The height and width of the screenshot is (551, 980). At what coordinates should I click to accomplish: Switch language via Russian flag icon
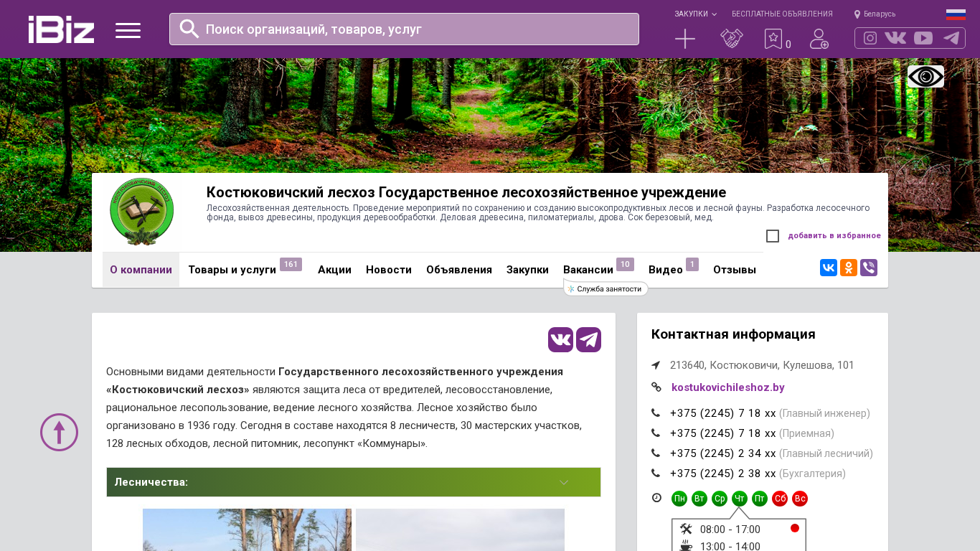(x=956, y=14)
